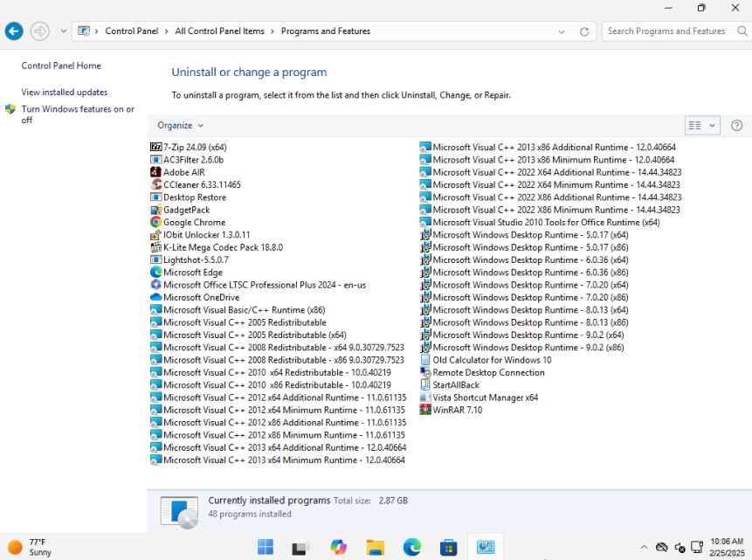This screenshot has height=560, width=752.
Task: Click the Old Calculator for Windows 10 icon
Action: [x=425, y=360]
